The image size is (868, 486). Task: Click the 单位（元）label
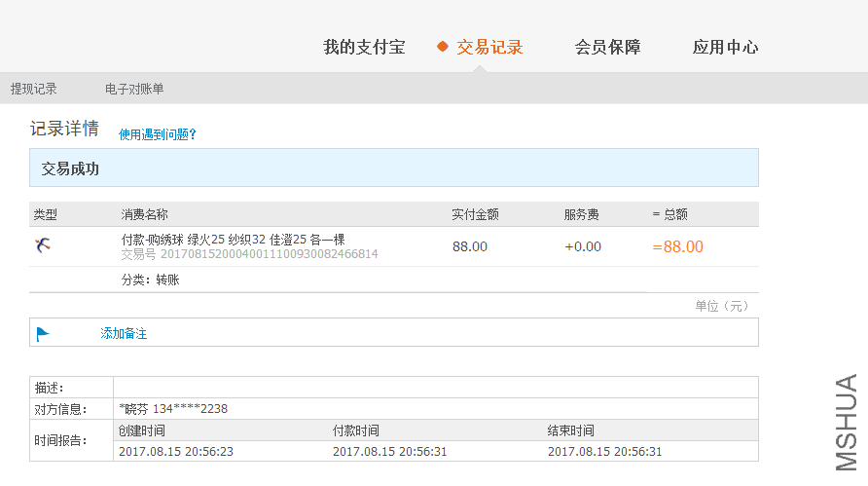pyautogui.click(x=722, y=306)
